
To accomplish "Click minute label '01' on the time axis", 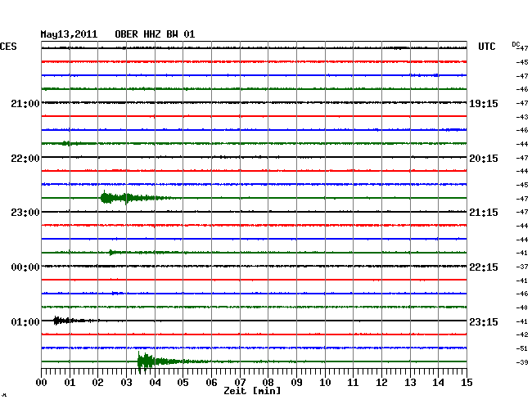I will [x=70, y=383].
